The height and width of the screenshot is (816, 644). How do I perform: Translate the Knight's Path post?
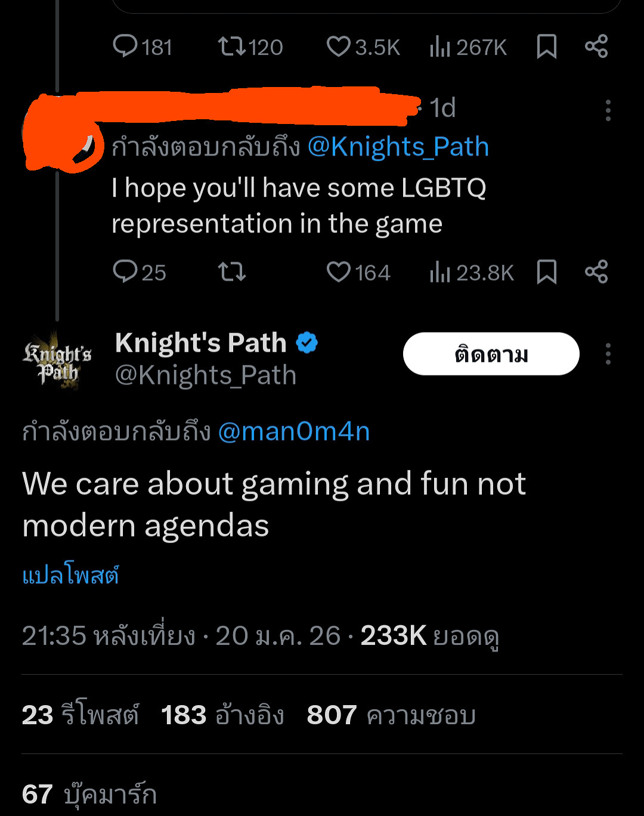[x=70, y=575]
